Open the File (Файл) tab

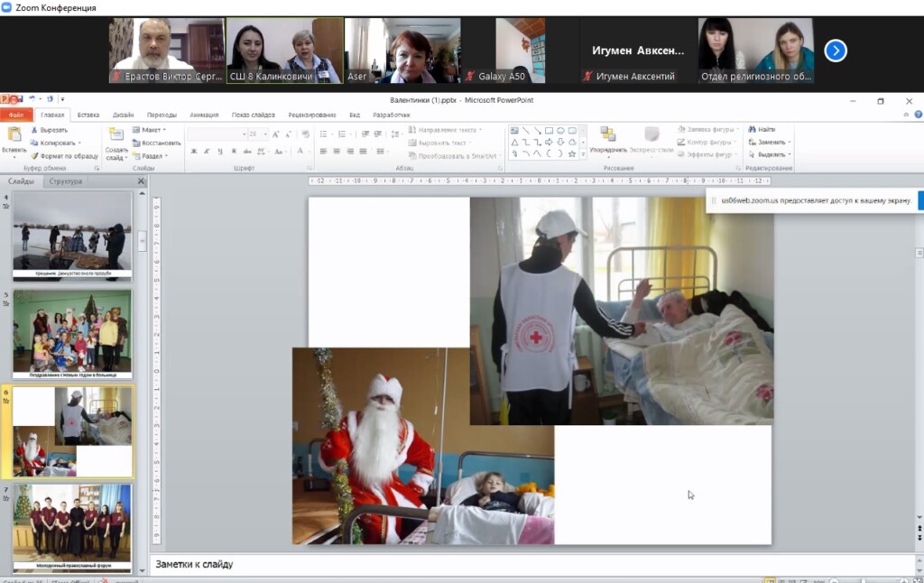click(x=16, y=115)
